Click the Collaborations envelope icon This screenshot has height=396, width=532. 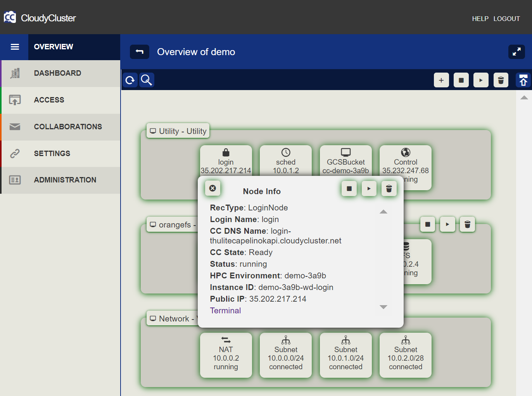15,127
